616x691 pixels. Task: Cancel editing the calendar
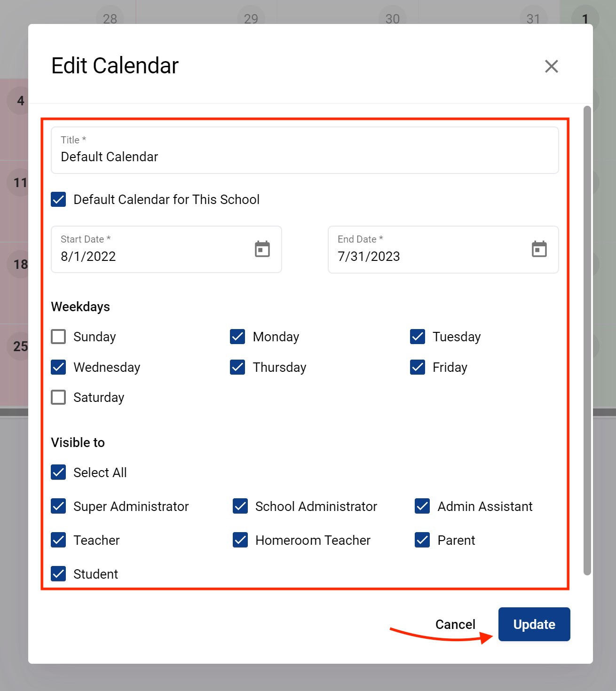455,624
